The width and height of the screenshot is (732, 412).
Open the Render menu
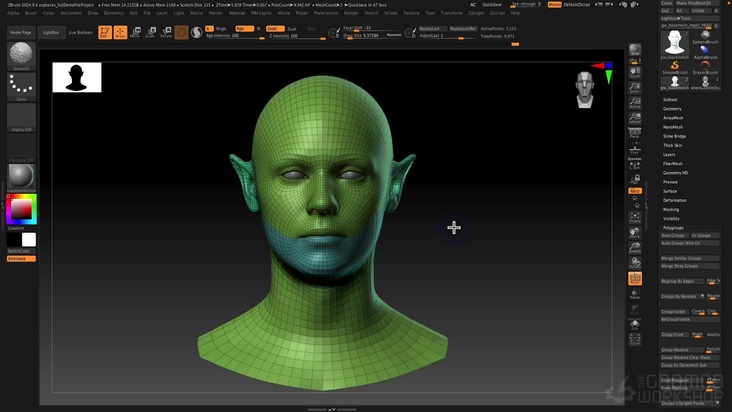tap(350, 13)
